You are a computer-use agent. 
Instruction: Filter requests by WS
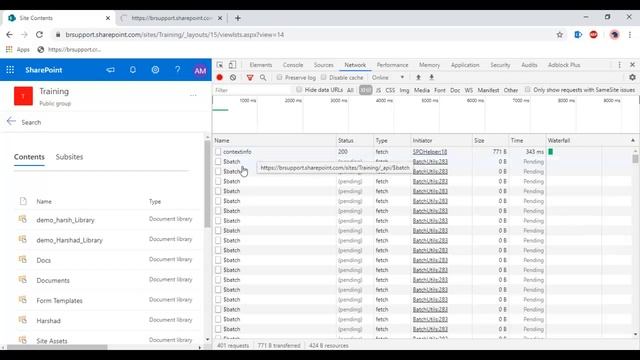coord(469,90)
